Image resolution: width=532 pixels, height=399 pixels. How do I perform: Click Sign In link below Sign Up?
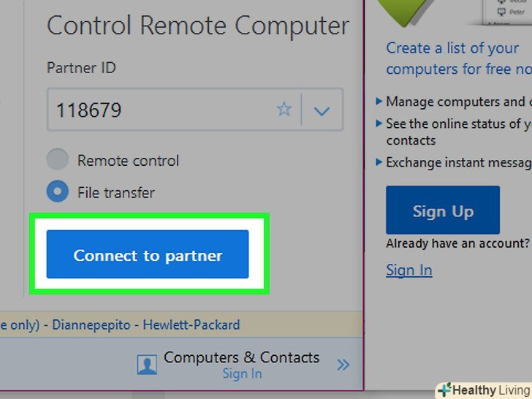(408, 270)
